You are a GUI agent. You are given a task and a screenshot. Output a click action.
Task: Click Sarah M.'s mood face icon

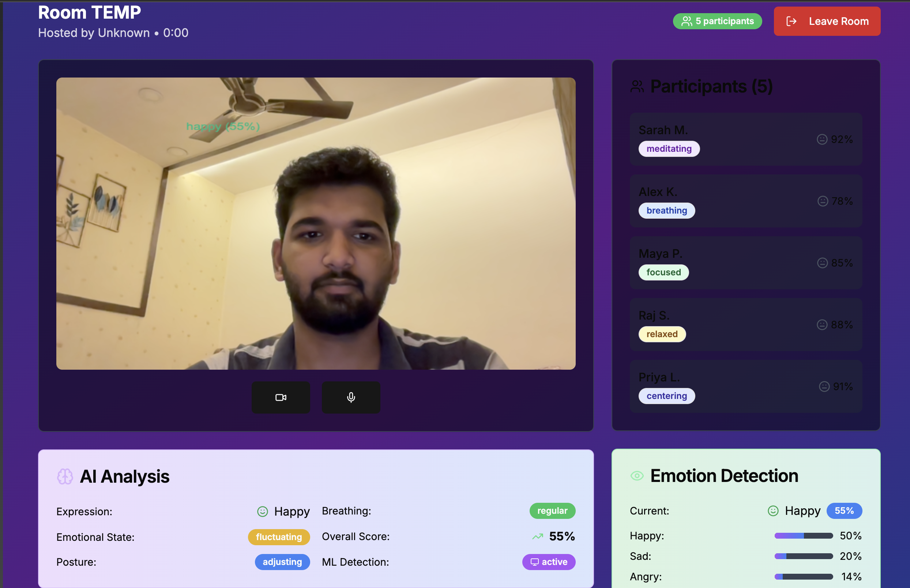coord(822,139)
